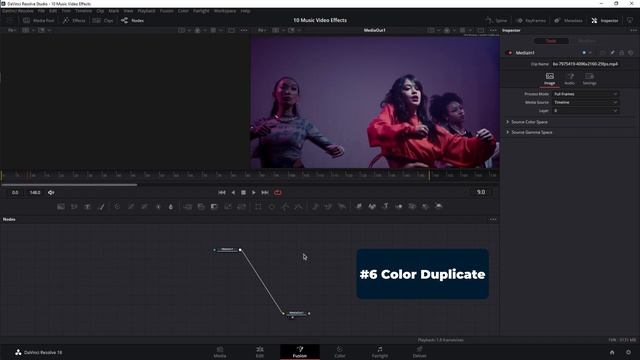Add a Resize node from the toolbar
Viewport: 640px width, 360px height.
[x=228, y=207]
